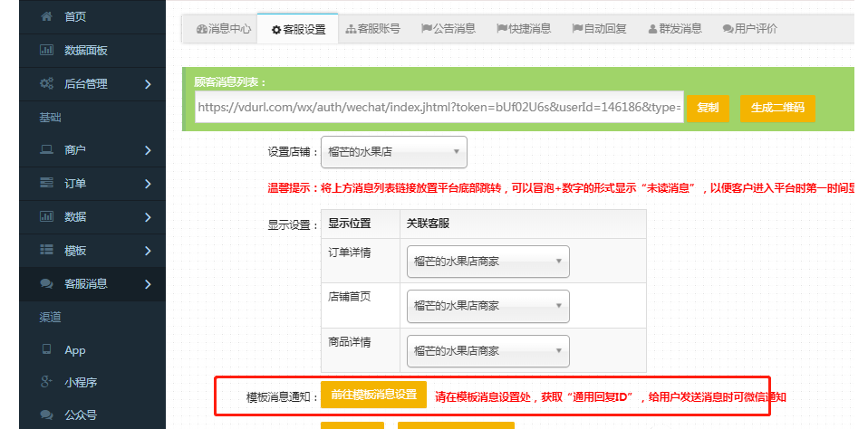
Task: Click the WeChat icon beside 公众号
Action: coord(46,415)
